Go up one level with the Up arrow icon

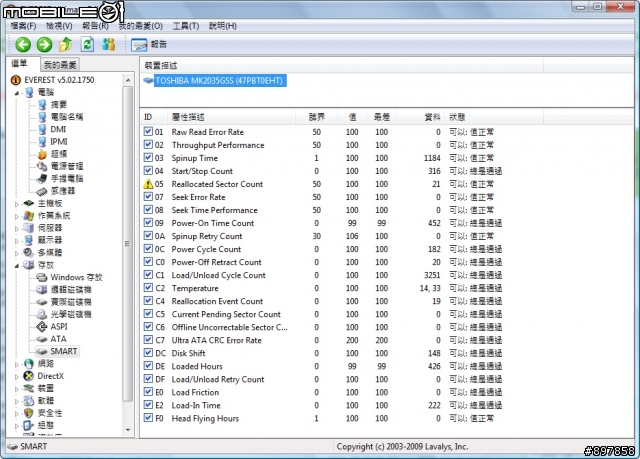coord(66,44)
